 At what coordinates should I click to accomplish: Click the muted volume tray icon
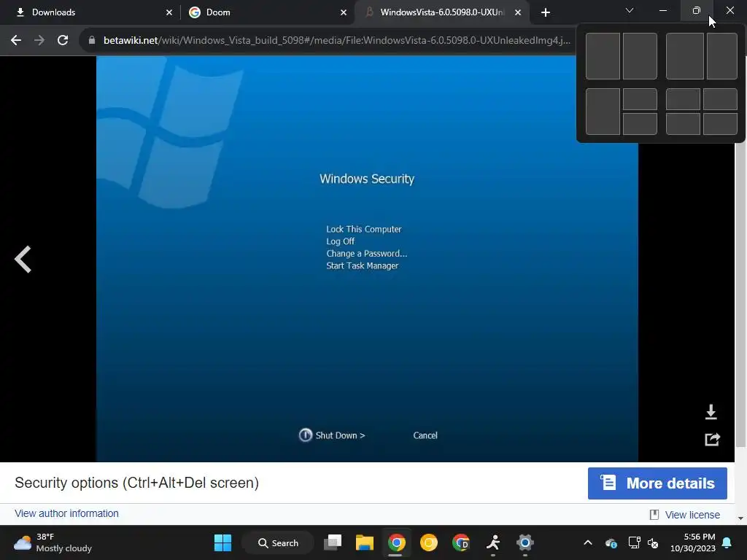coord(653,542)
